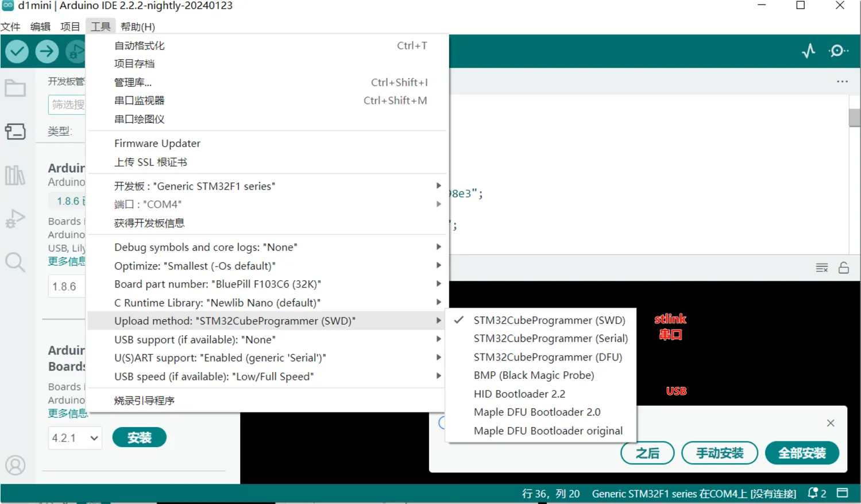Click the Upload arrow toolbar button

click(47, 52)
